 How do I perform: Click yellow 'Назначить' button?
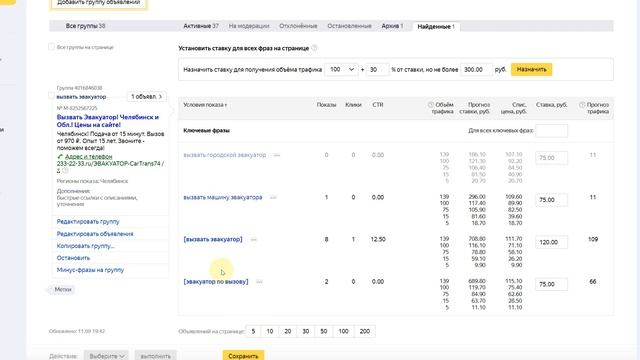coord(531,69)
